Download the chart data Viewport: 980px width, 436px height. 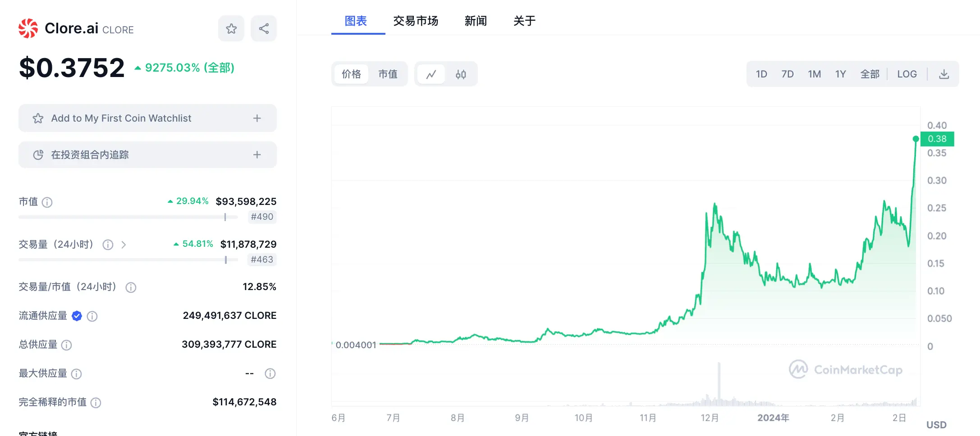coord(944,74)
